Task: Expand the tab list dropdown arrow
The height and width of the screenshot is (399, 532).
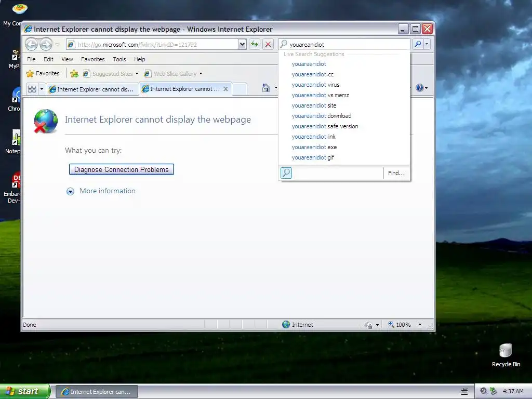Action: (42, 89)
